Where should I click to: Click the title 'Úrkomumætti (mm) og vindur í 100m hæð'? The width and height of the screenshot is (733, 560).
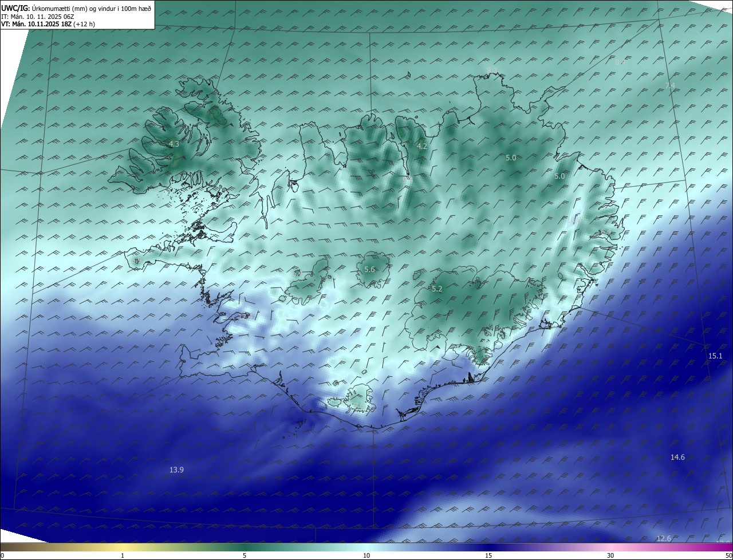click(92, 9)
